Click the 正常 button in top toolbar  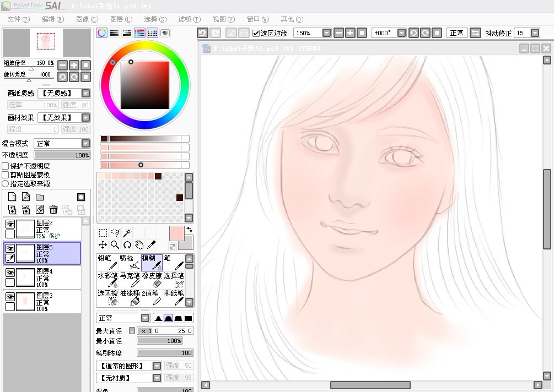point(456,33)
